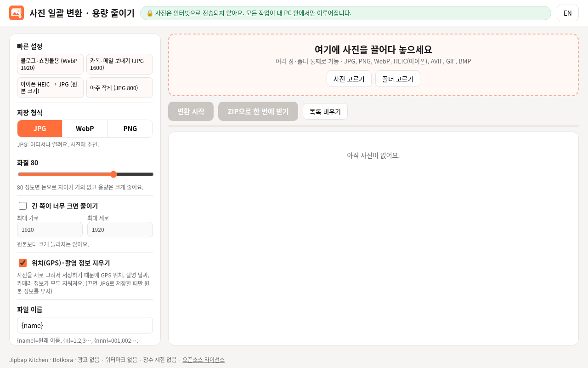Apply the 블로그·쇼핑몰용 (WebP 1920) preset

tap(50, 64)
